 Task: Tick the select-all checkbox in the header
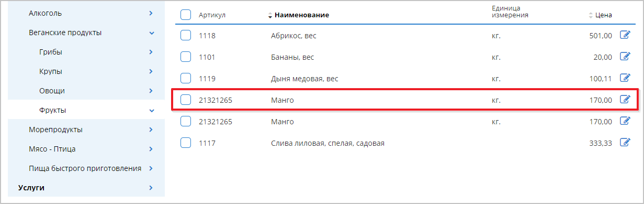186,15
